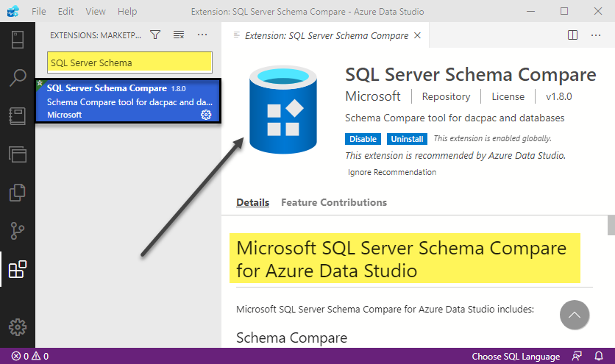Open the Source Control icon
The width and height of the screenshot is (615, 364).
17,231
